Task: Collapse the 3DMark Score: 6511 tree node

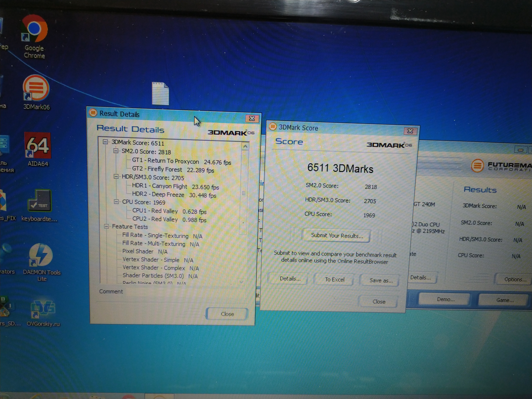Action: coord(105,142)
